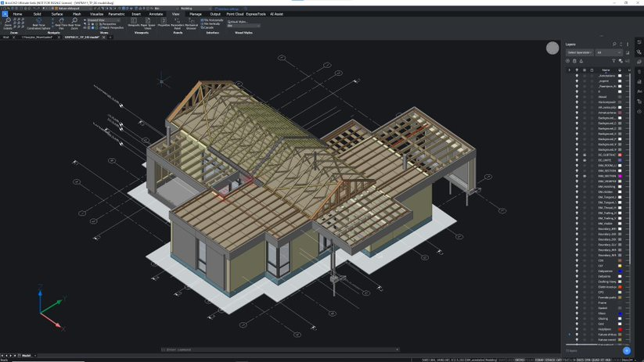Click the look-from view widget circle

click(x=552, y=48)
